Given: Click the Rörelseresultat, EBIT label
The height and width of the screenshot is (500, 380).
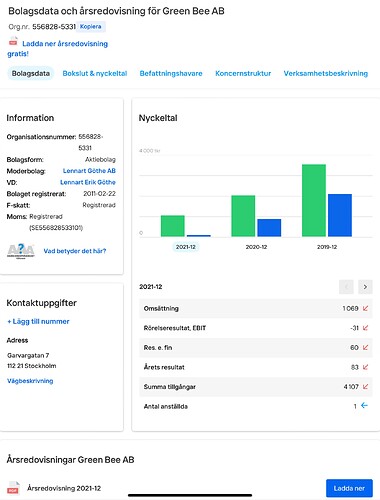Looking at the screenshot, I should 175,328.
